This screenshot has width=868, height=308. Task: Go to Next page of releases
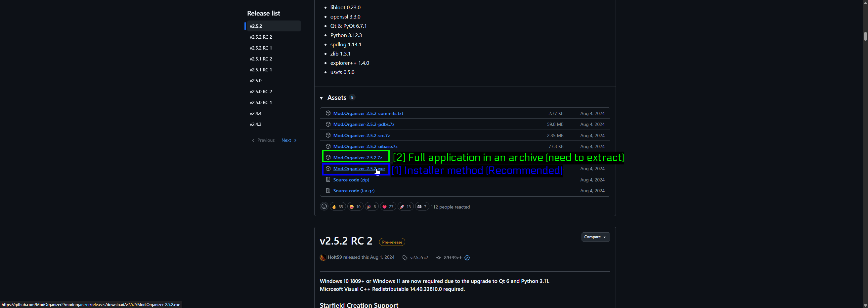(x=289, y=140)
